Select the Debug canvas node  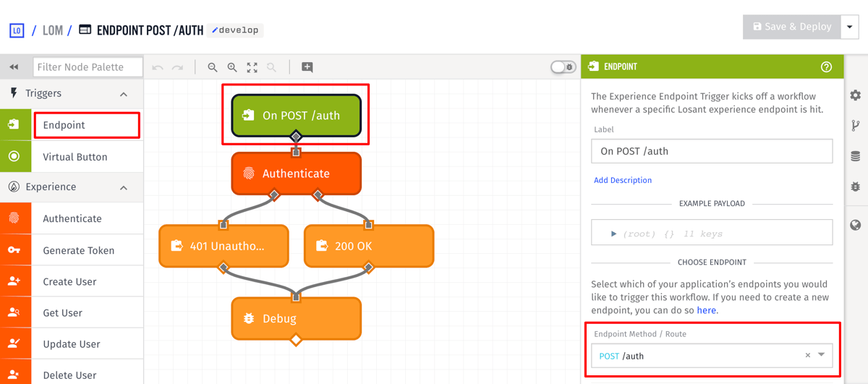pyautogui.click(x=296, y=318)
